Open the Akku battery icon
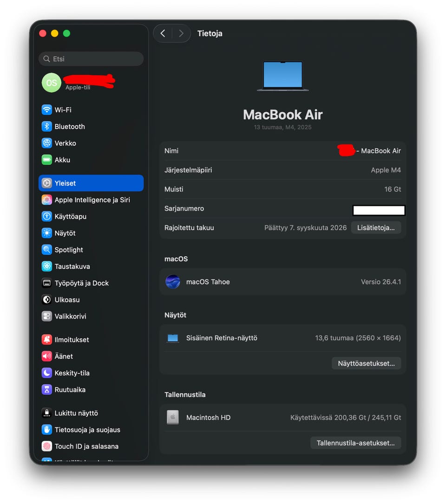Viewport: 446px width, 504px height. pyautogui.click(x=46, y=160)
